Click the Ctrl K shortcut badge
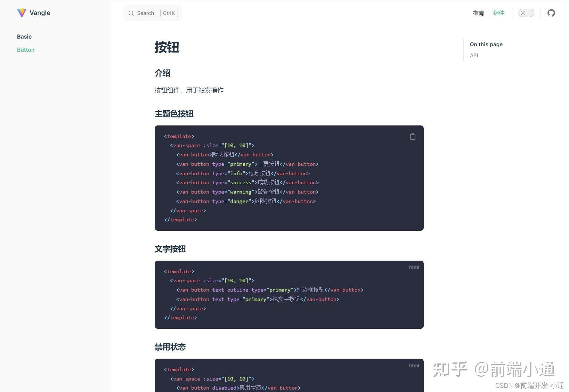The image size is (569, 392). (169, 13)
